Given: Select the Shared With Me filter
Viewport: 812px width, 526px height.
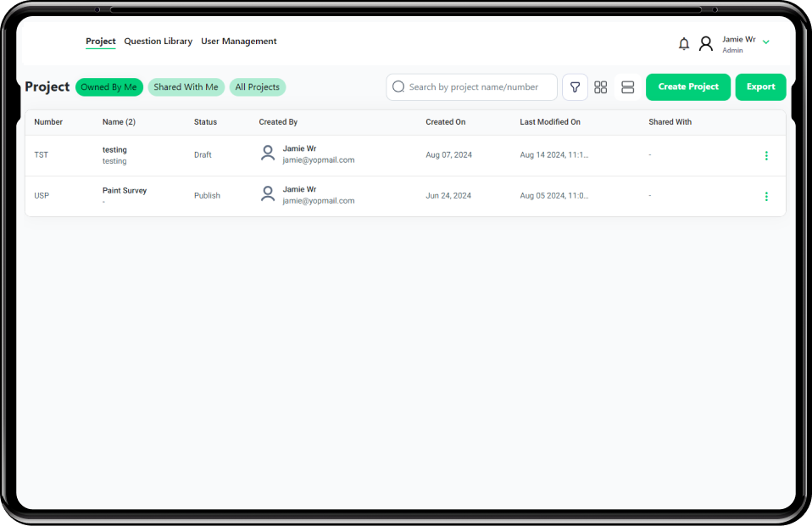Looking at the screenshot, I should [x=186, y=87].
